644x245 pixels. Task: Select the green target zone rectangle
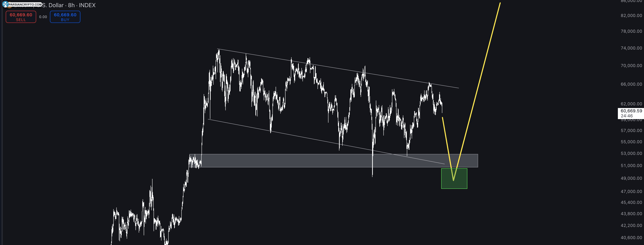coord(454,178)
